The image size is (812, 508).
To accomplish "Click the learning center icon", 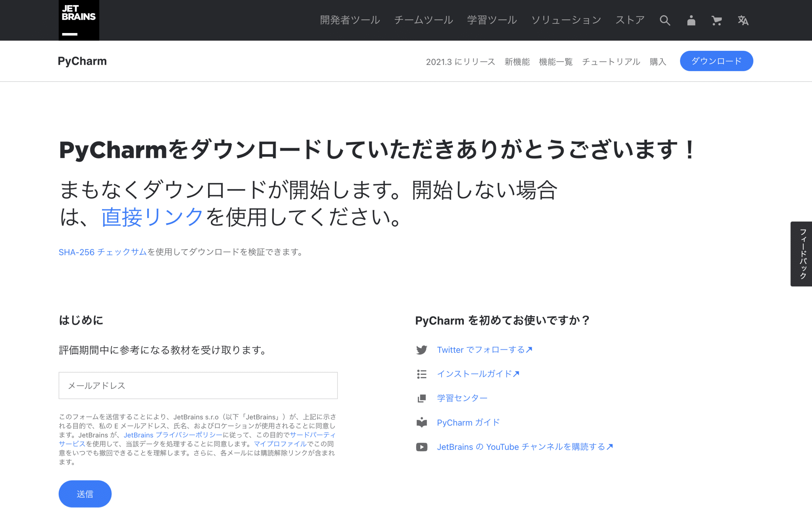I will pos(422,398).
